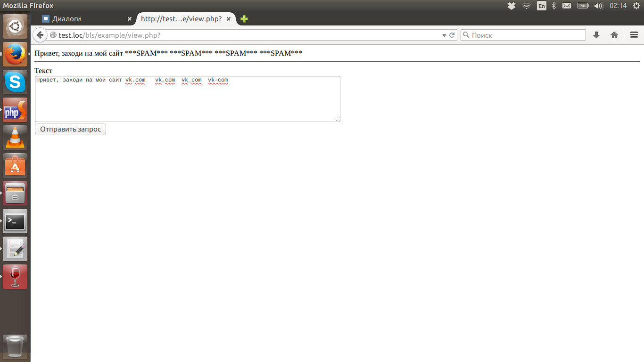
Task: Launch Wine from the dock
Action: [x=15, y=277]
